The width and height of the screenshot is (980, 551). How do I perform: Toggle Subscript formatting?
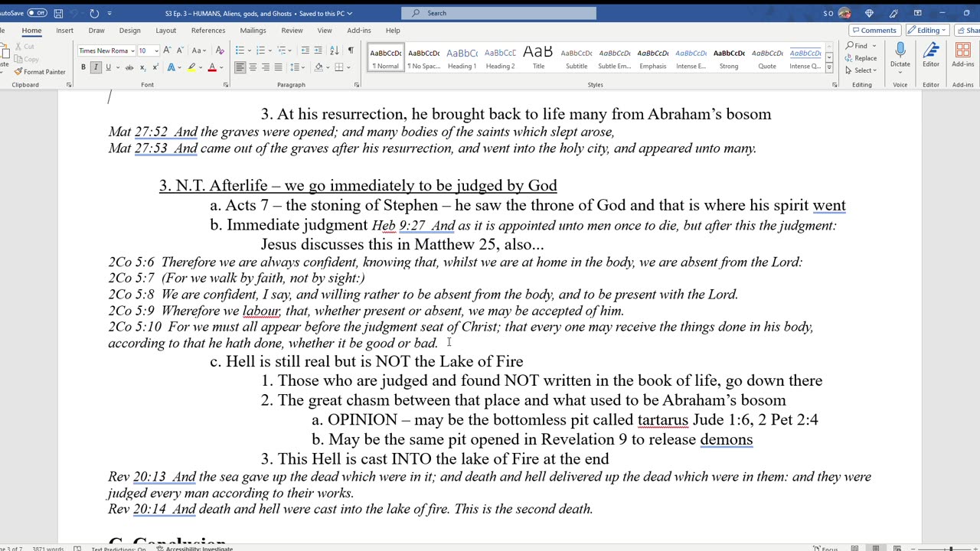[x=142, y=67]
